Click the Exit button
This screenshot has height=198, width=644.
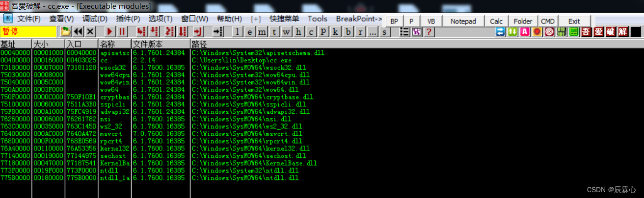coord(574,21)
